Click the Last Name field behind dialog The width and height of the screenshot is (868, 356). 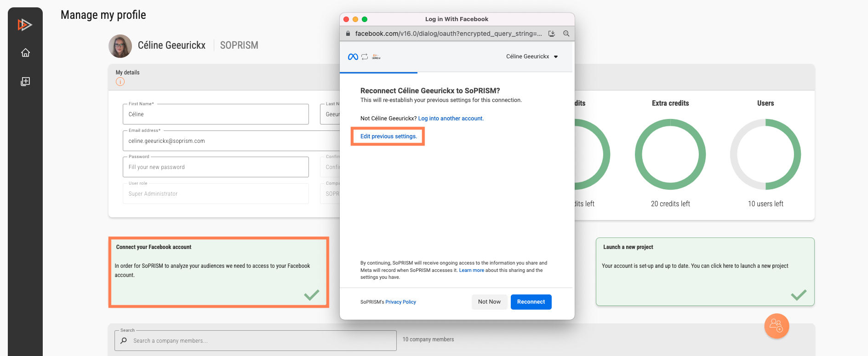click(330, 114)
